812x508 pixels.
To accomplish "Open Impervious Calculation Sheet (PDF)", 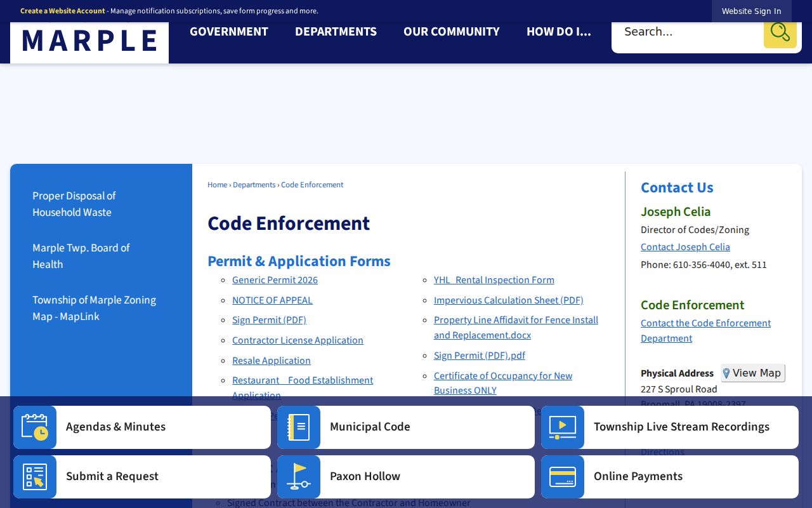I will (509, 300).
